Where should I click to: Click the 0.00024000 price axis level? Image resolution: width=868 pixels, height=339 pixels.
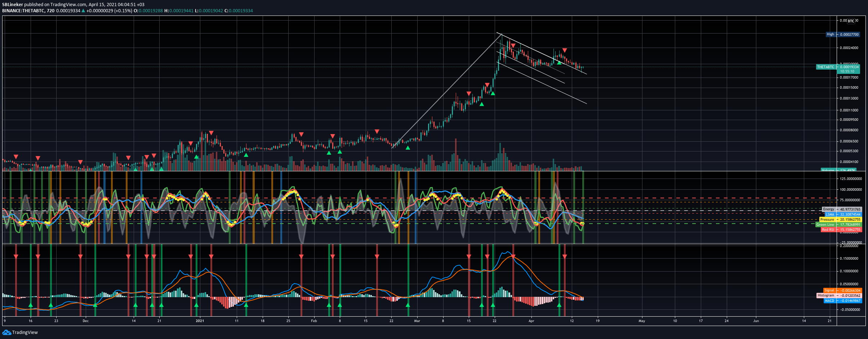tap(849, 48)
